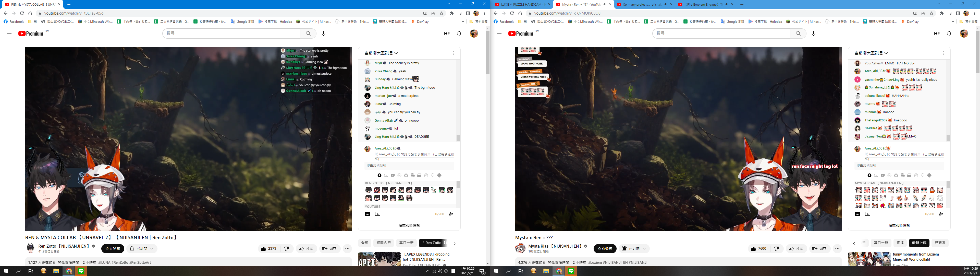Open Super Chat dollar icon in left chat
The height and width of the screenshot is (276, 980).
377,214
